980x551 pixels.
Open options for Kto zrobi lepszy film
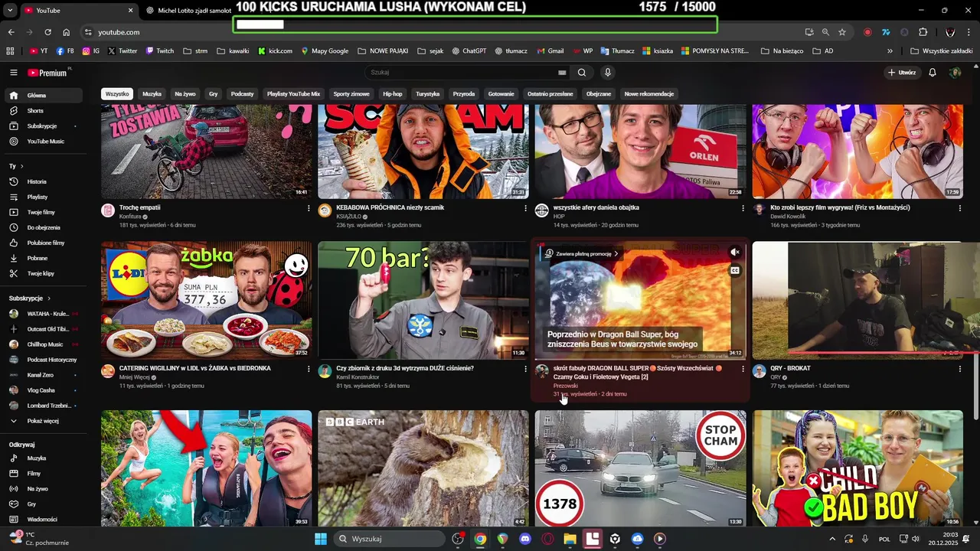pos(959,208)
